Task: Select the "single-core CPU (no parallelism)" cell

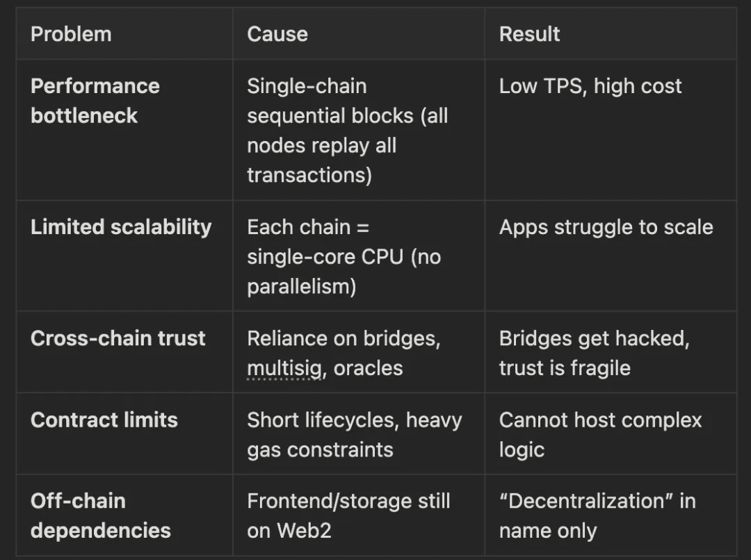Action: click(344, 256)
